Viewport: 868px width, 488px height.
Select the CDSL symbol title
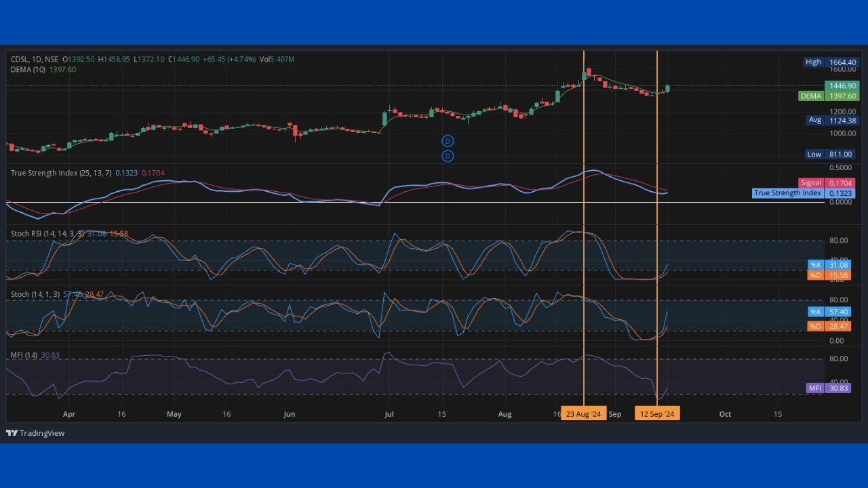34,60
